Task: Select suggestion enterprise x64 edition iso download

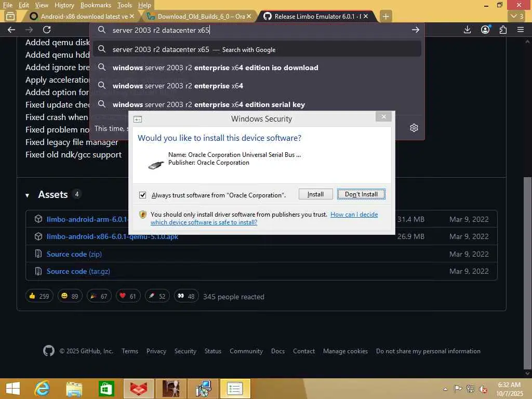Action: click(257, 68)
